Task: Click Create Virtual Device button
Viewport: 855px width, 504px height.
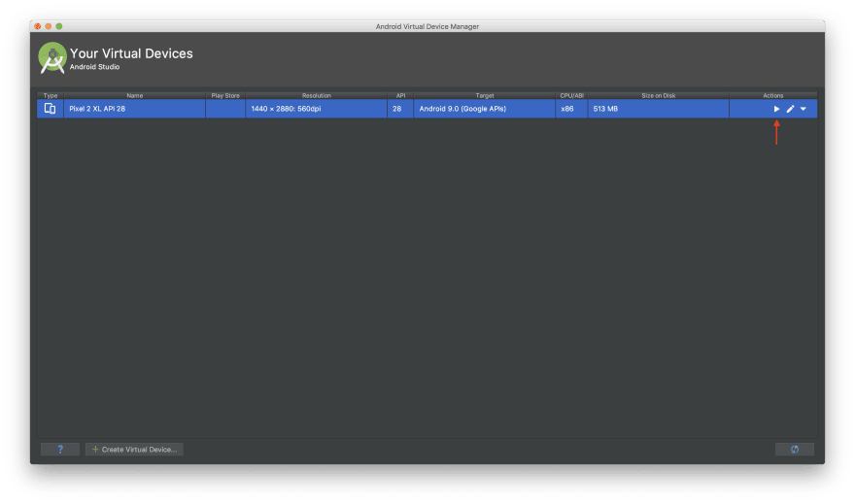Action: click(134, 449)
